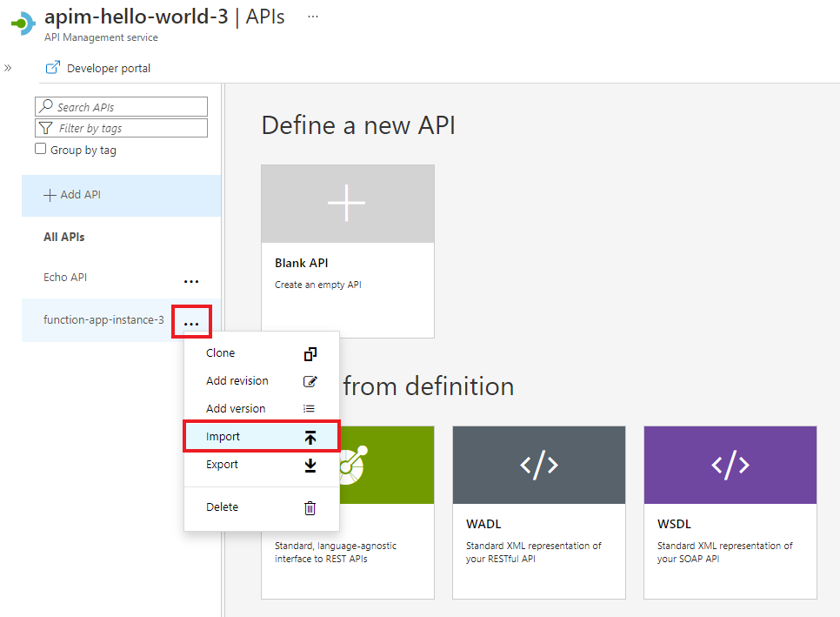Click the Developer portal external-link icon
Screen dimensions: 840x617
[55, 67]
